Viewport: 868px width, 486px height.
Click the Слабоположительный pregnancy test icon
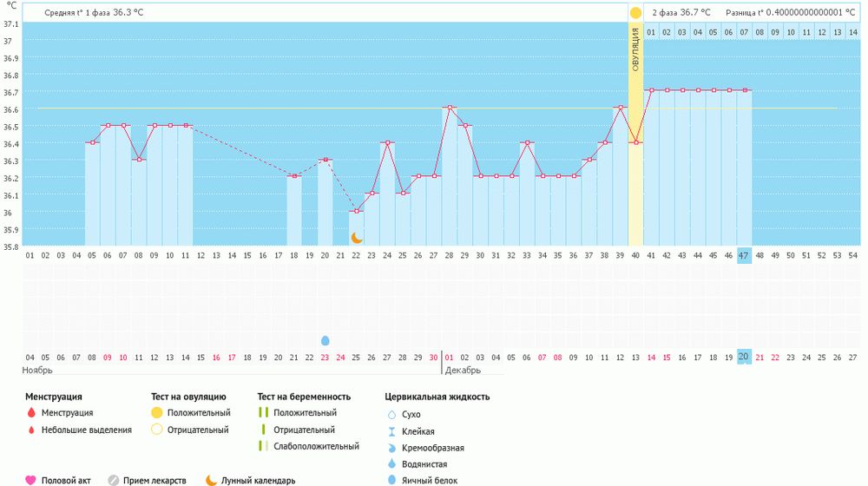point(261,446)
